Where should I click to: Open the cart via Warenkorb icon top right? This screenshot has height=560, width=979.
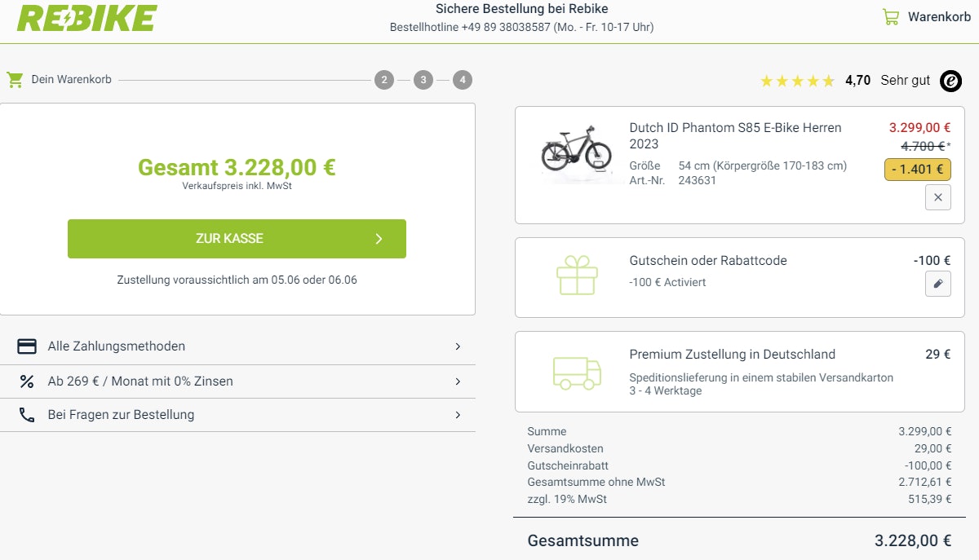[x=890, y=15]
